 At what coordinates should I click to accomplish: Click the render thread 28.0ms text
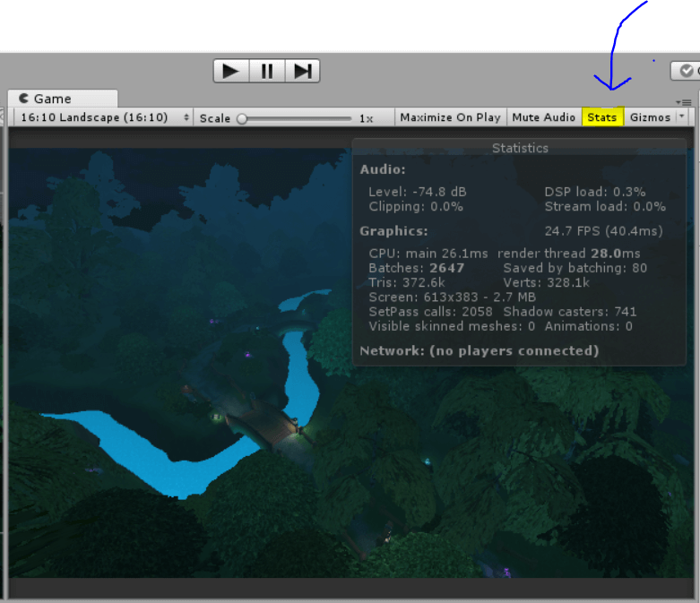click(569, 254)
